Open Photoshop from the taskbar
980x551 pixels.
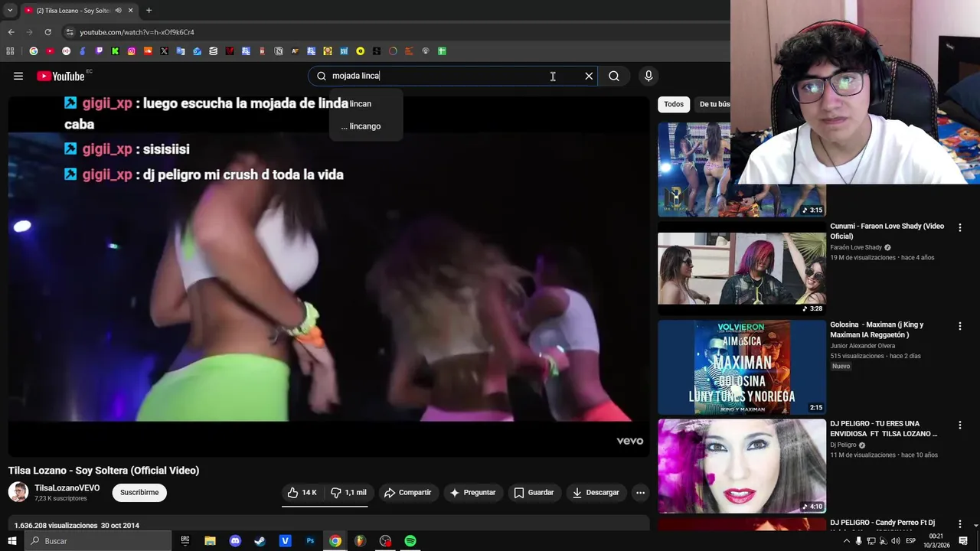point(310,541)
